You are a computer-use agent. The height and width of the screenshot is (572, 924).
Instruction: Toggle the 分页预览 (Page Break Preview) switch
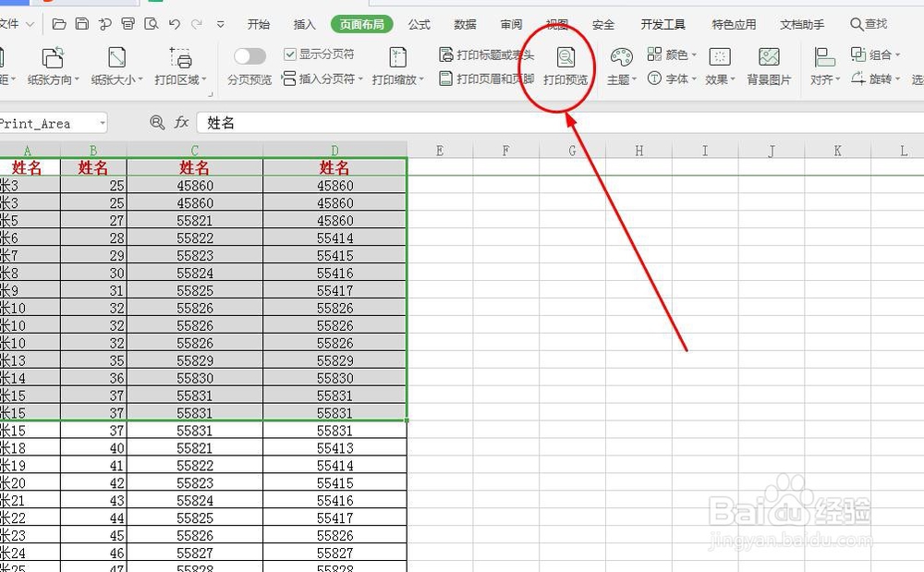click(x=250, y=55)
